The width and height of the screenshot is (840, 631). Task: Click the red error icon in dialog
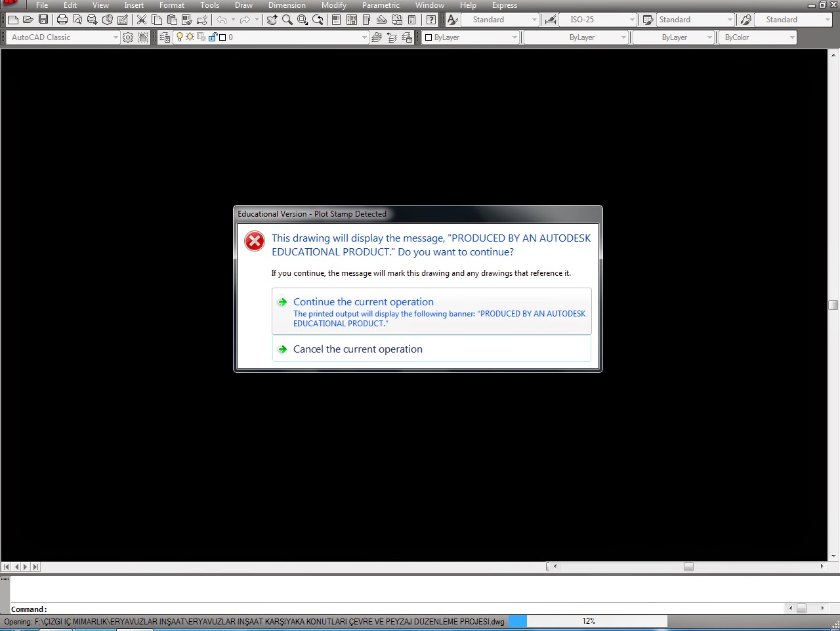coord(255,241)
